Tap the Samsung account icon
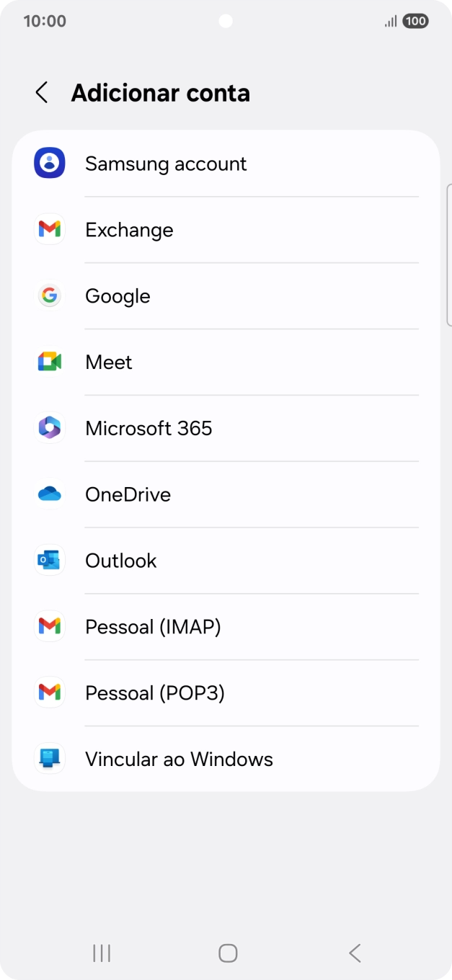 click(50, 163)
